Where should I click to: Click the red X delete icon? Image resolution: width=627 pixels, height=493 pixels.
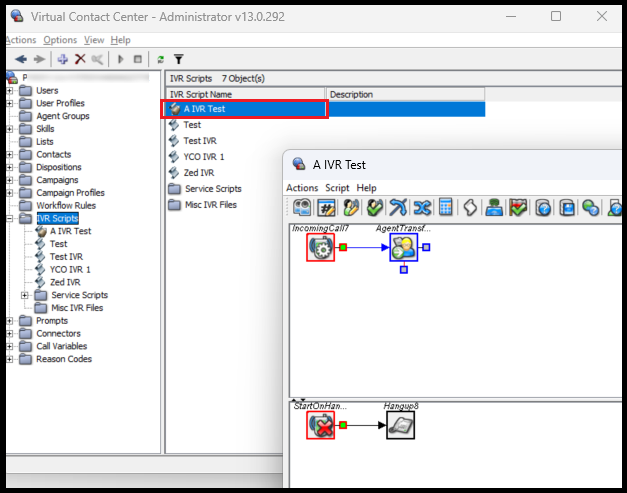click(80, 59)
